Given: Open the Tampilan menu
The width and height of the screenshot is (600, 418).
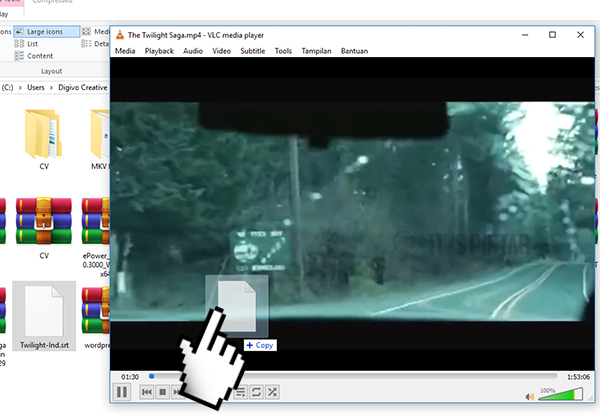Looking at the screenshot, I should (x=316, y=51).
